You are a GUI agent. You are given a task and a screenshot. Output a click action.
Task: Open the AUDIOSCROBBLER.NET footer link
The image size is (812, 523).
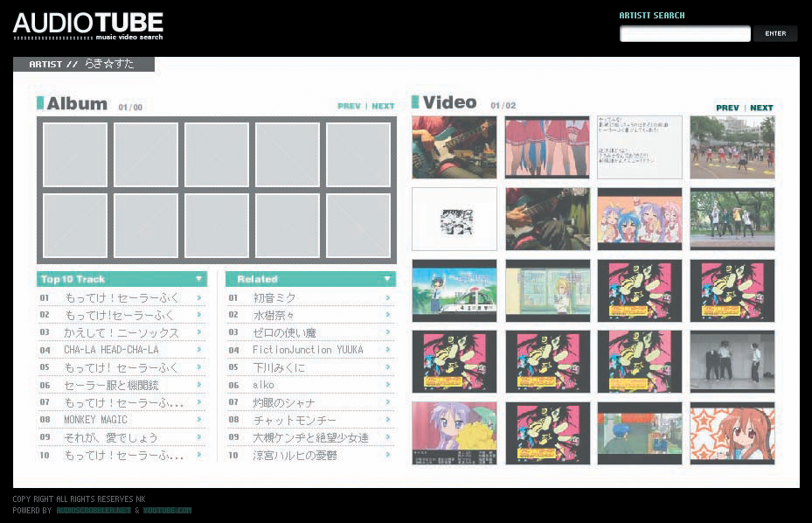94,511
